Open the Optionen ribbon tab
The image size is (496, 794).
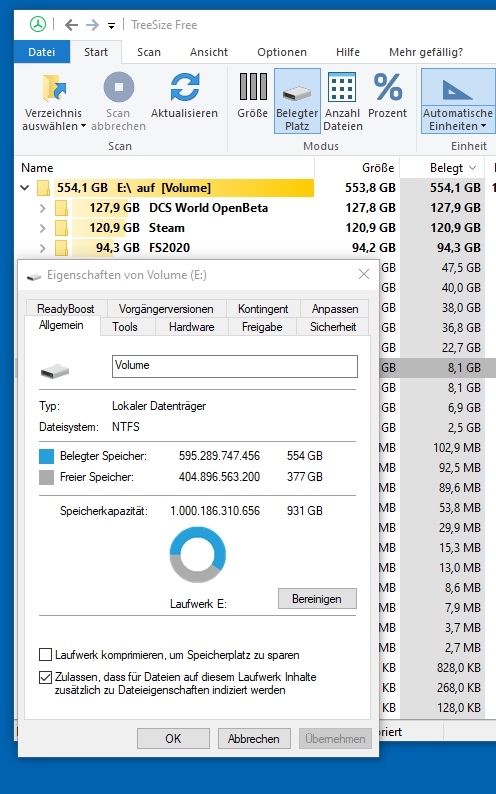(282, 52)
